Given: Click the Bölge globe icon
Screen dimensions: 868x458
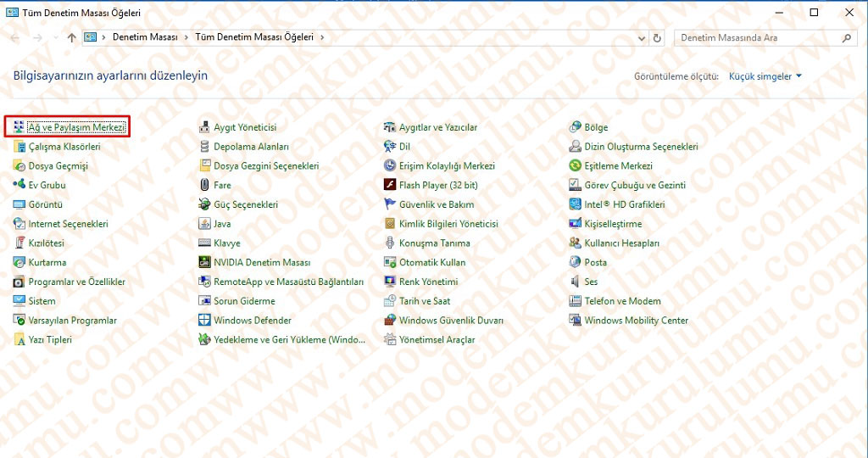Looking at the screenshot, I should click(576, 127).
